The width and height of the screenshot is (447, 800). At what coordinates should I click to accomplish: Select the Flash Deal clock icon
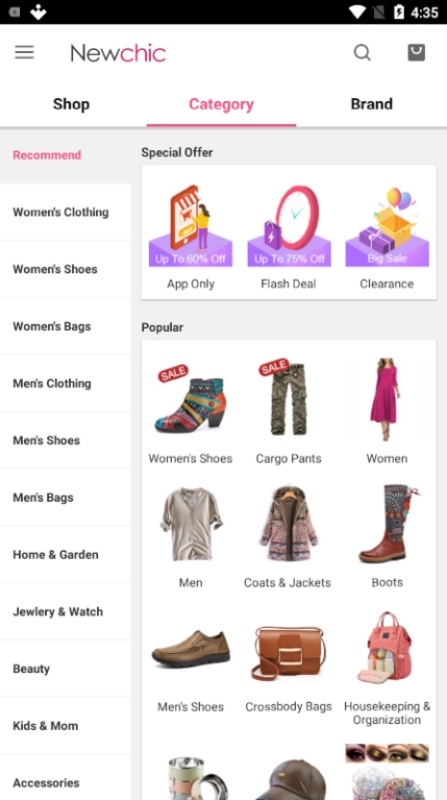click(x=289, y=226)
